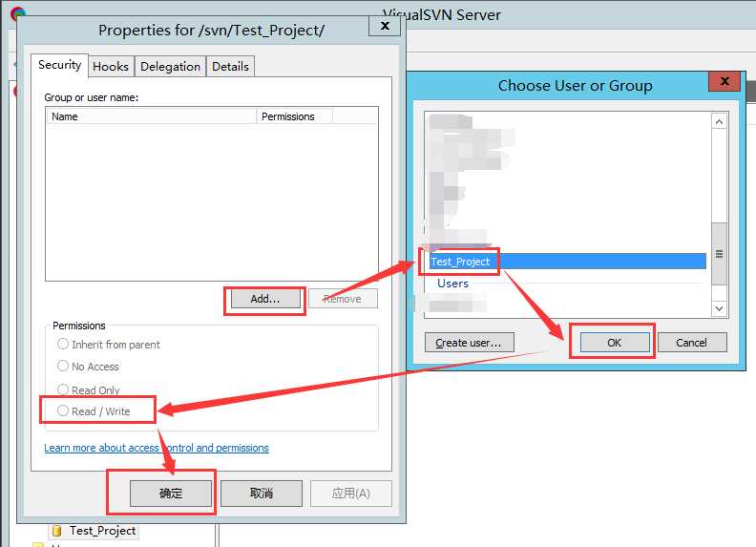Open the Hooks tab
Viewport: 756px width, 547px height.
pos(111,67)
